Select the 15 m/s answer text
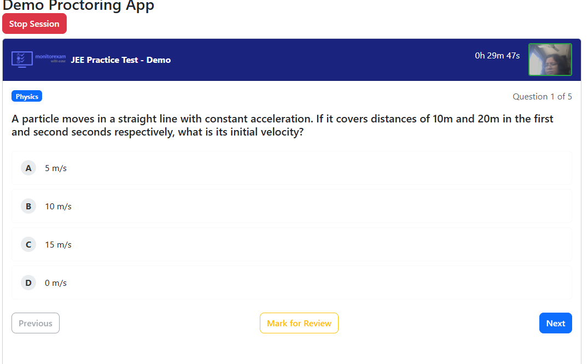 pos(58,245)
